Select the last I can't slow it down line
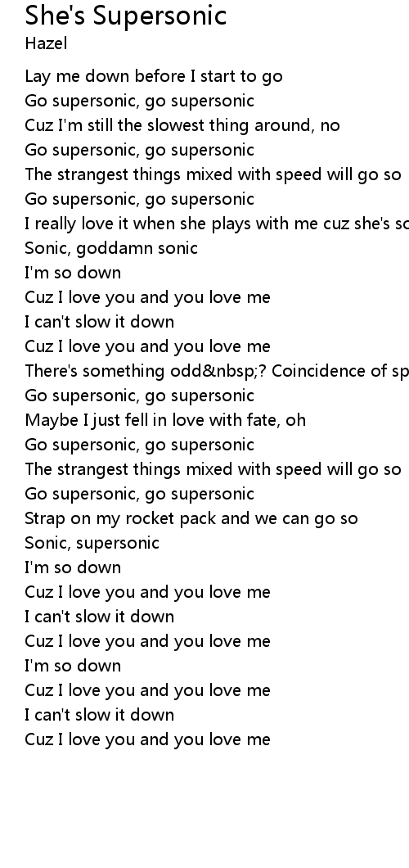Image resolution: width=409 pixels, height=868 pixels. [100, 715]
